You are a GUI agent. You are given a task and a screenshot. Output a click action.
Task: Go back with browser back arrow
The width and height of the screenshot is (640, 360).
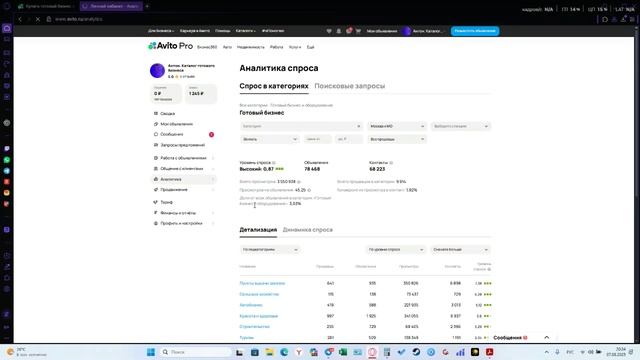click(x=20, y=19)
